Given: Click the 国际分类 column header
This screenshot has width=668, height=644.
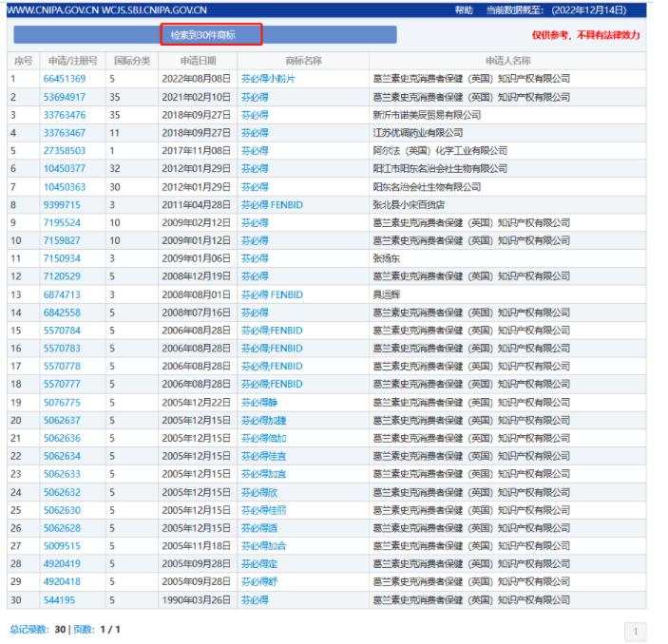Looking at the screenshot, I should [x=132, y=61].
